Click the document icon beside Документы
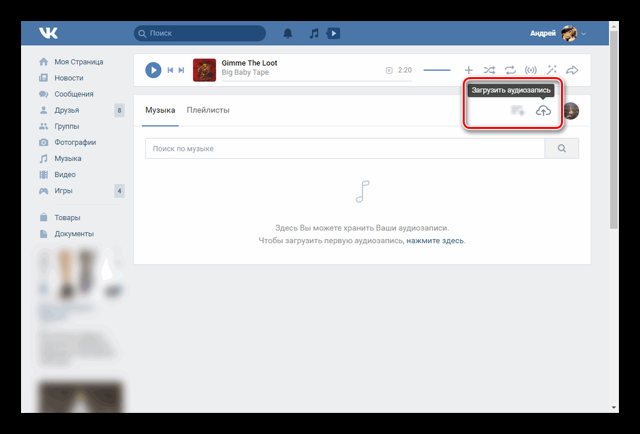This screenshot has width=640, height=434. coord(43,234)
